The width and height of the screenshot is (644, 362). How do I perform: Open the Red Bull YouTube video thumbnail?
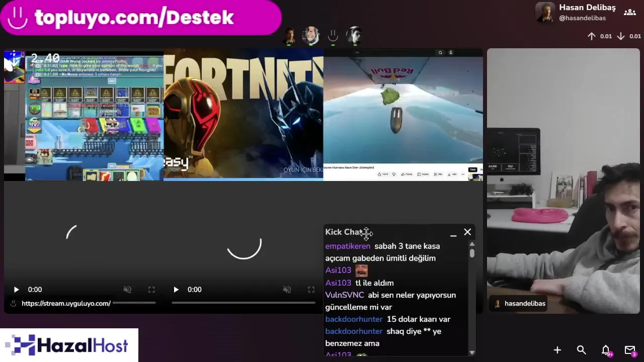(403, 115)
